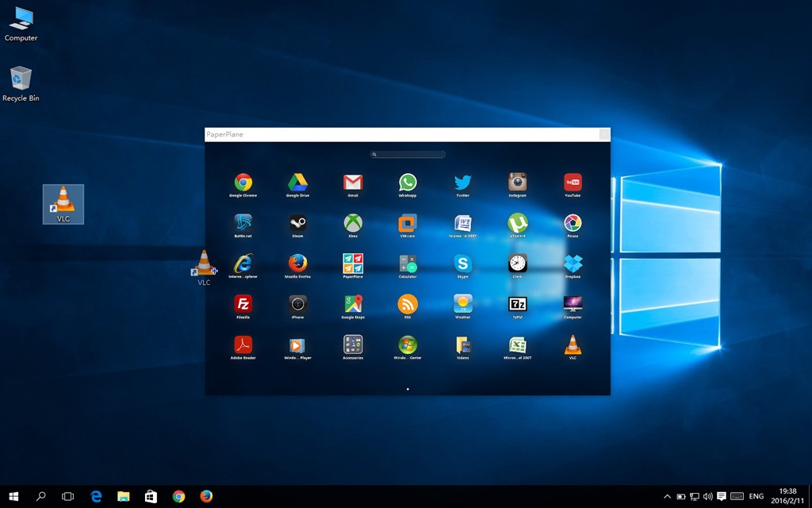Screen dimensions: 812x508
Task: Expand hidden system tray icons
Action: 667,497
